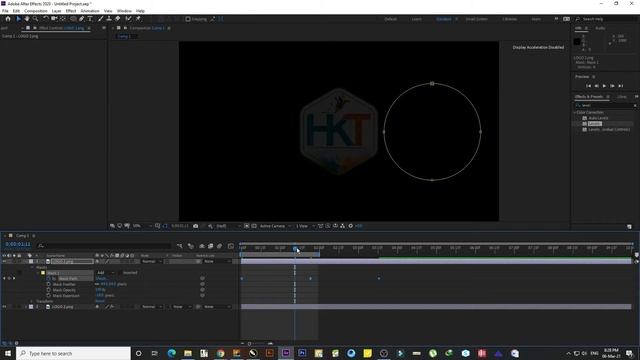Go to last frame in Preview panel
The image size is (640, 360).
(x=620, y=86)
